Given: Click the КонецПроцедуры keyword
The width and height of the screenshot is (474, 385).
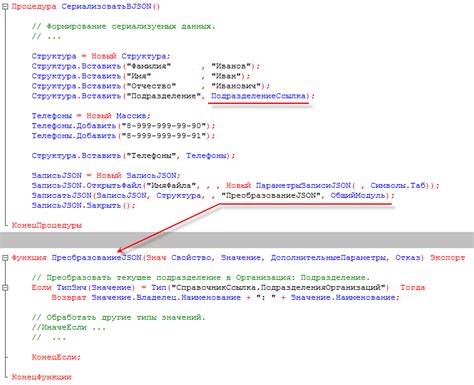Looking at the screenshot, I should 47,225.
